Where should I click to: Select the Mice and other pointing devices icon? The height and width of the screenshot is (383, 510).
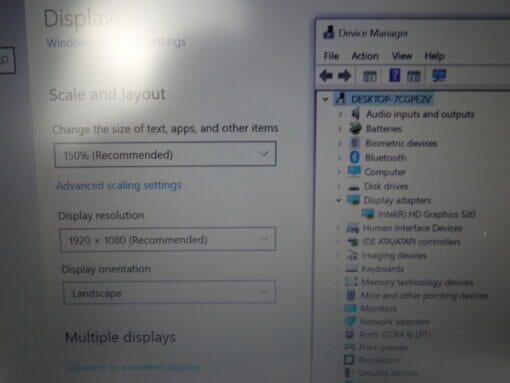[x=350, y=295]
